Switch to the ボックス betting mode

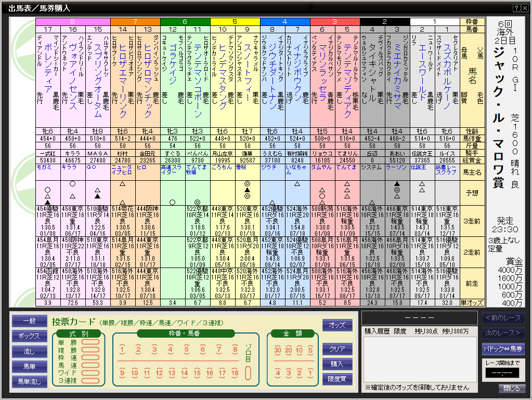[29, 337]
